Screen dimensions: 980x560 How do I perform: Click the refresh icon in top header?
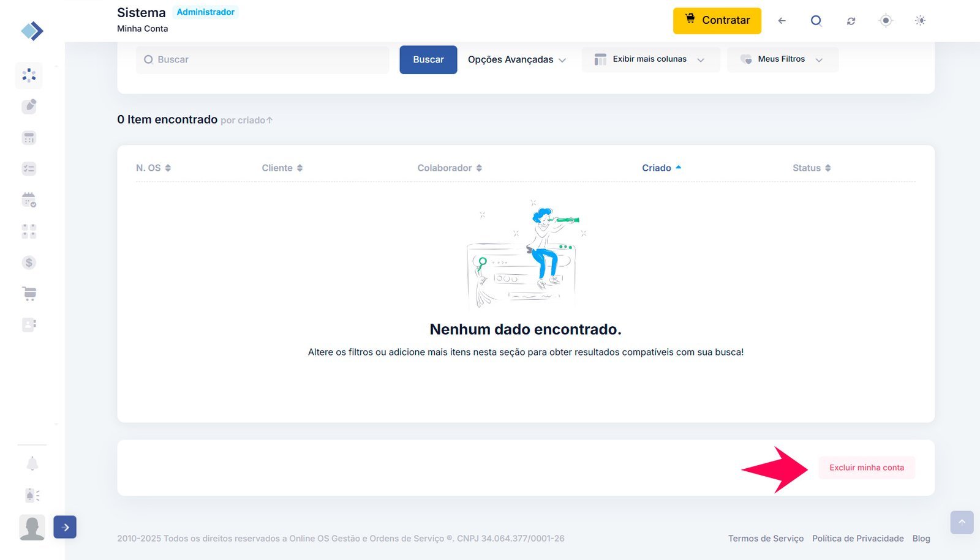click(x=851, y=21)
